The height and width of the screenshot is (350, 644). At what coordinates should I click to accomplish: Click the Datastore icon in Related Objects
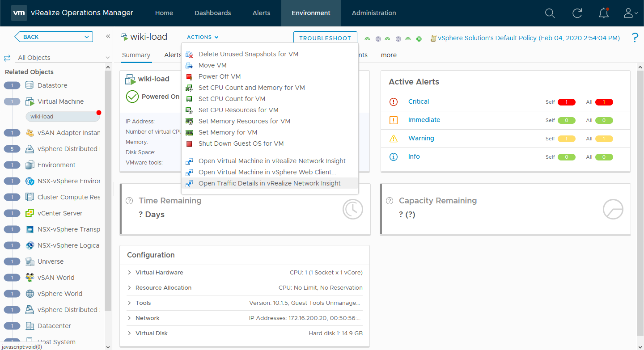coord(30,85)
